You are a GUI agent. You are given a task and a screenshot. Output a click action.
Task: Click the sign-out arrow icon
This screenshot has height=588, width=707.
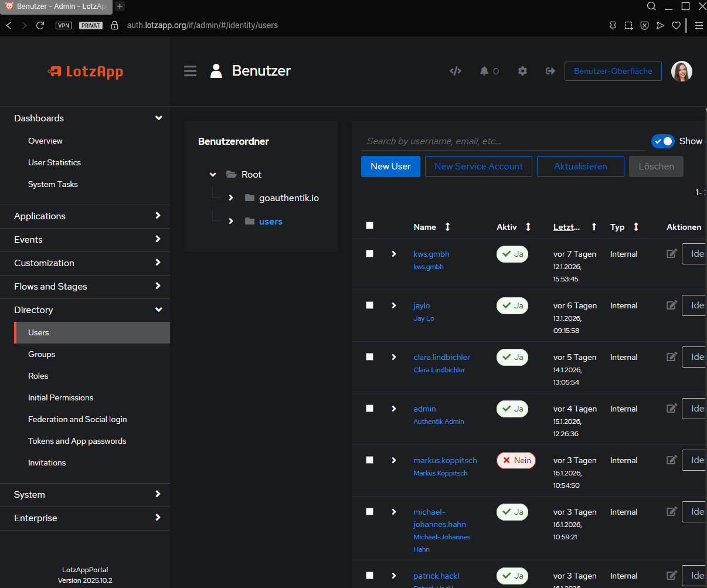click(x=550, y=71)
